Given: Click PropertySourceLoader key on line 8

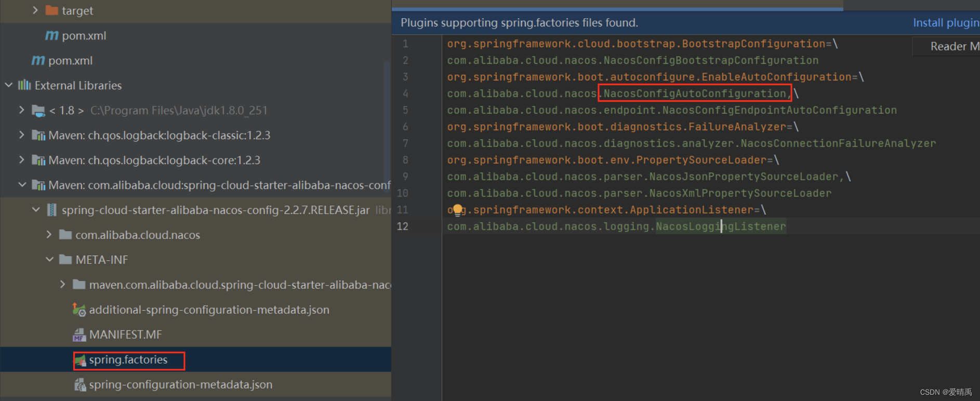Looking at the screenshot, I should (701, 160).
